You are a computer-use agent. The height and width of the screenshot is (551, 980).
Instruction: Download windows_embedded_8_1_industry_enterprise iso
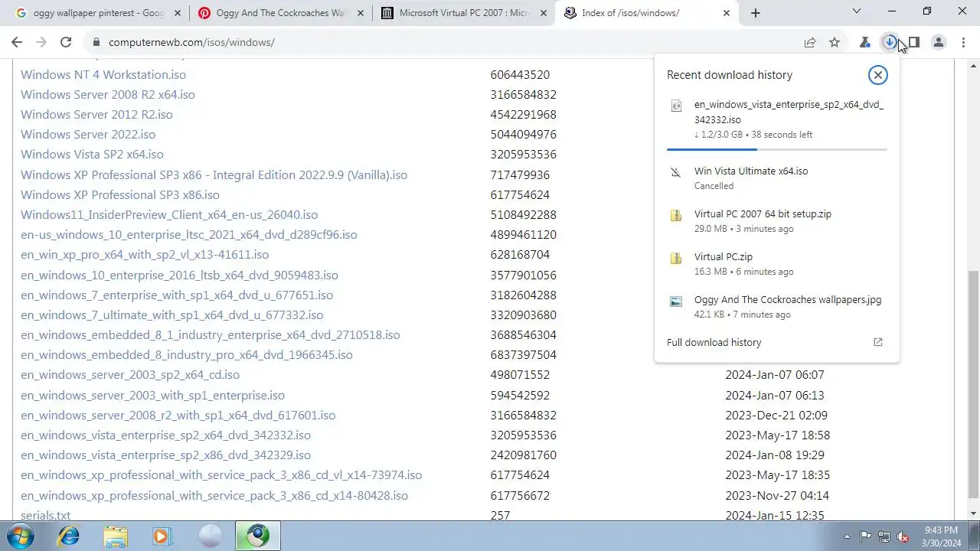[211, 334]
